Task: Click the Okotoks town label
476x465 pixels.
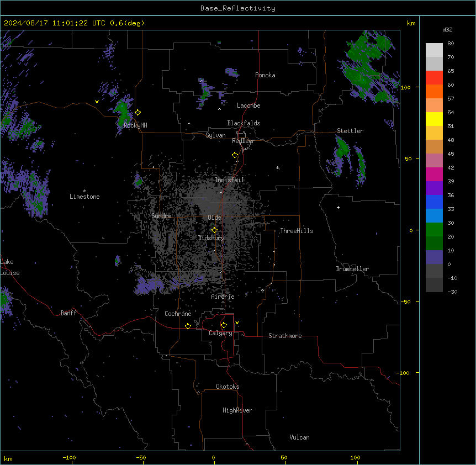Action: [228, 387]
